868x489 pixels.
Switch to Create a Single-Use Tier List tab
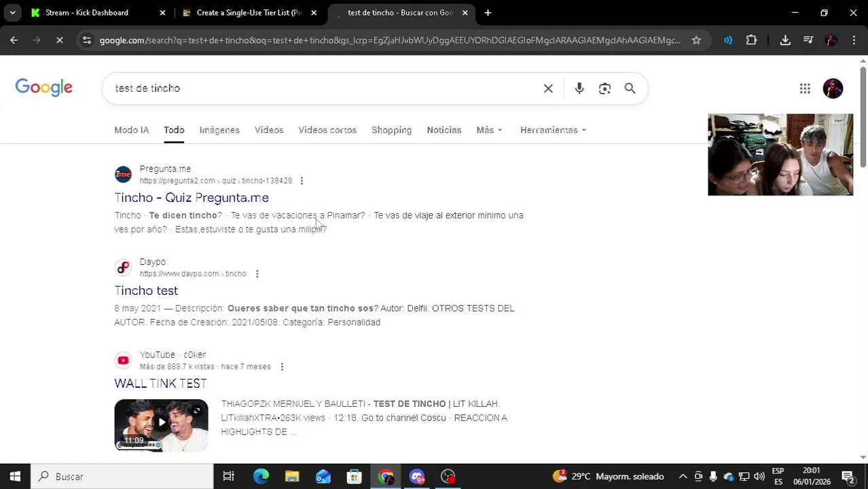(x=249, y=12)
